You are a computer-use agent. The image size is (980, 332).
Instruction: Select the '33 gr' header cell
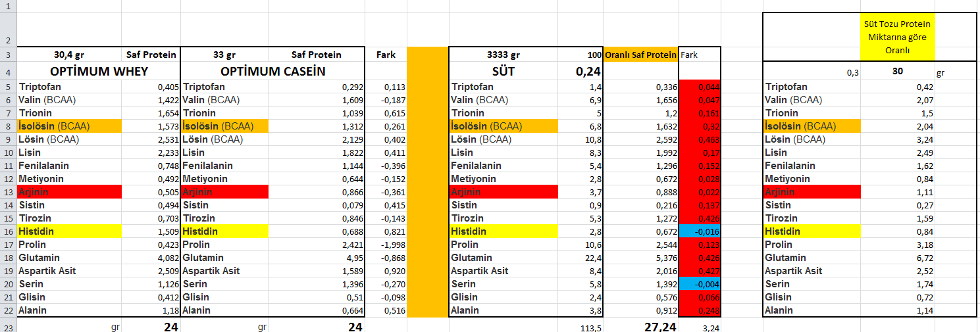point(224,55)
